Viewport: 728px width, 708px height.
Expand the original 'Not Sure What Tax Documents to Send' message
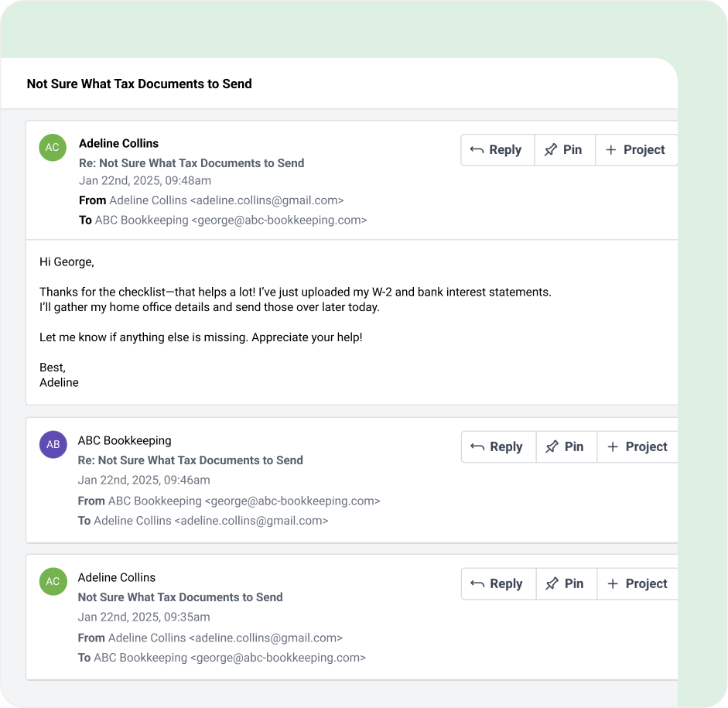pos(180,597)
